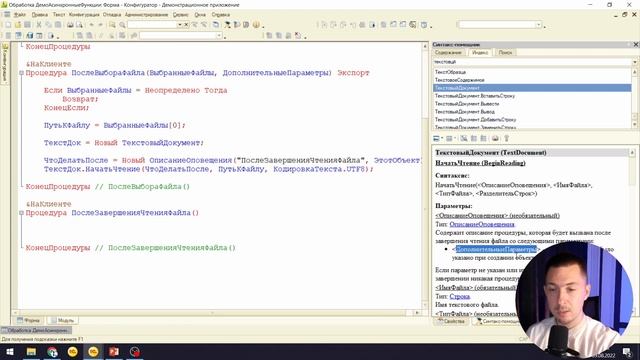This screenshot has width=640, height=360.
Task: Open the Файл menu
Action: point(20,15)
